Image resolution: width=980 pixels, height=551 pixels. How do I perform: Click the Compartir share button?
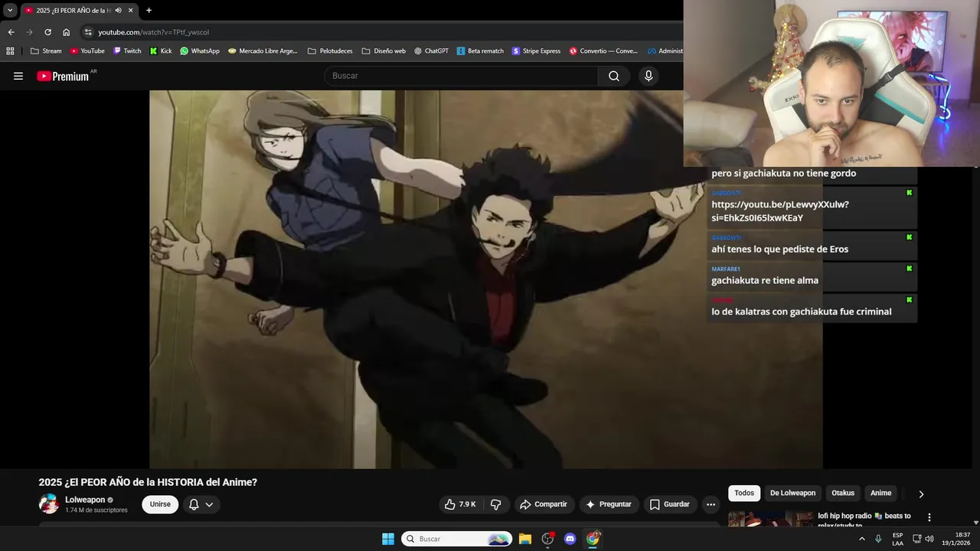click(x=544, y=504)
